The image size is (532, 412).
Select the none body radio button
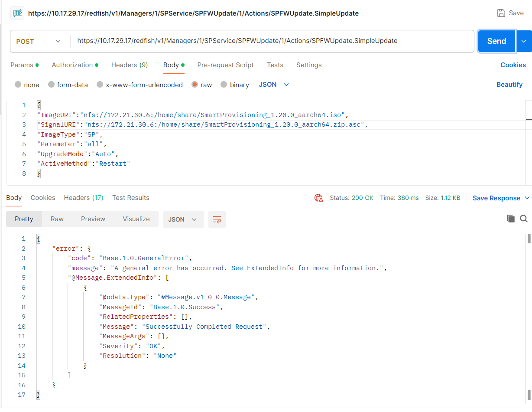18,85
